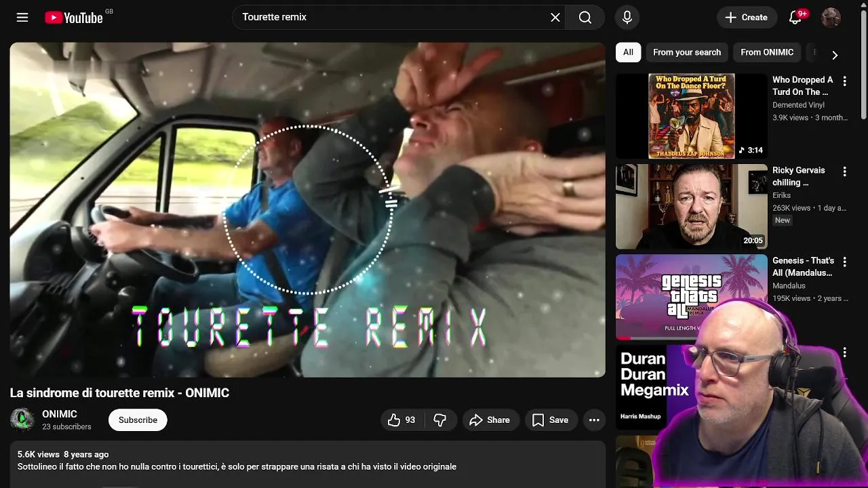The height and width of the screenshot is (488, 868).
Task: Go to YouTube home via logo
Action: coord(74,18)
